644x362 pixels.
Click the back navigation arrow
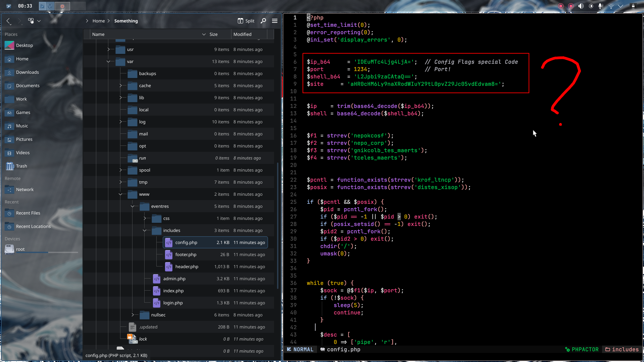(8, 21)
